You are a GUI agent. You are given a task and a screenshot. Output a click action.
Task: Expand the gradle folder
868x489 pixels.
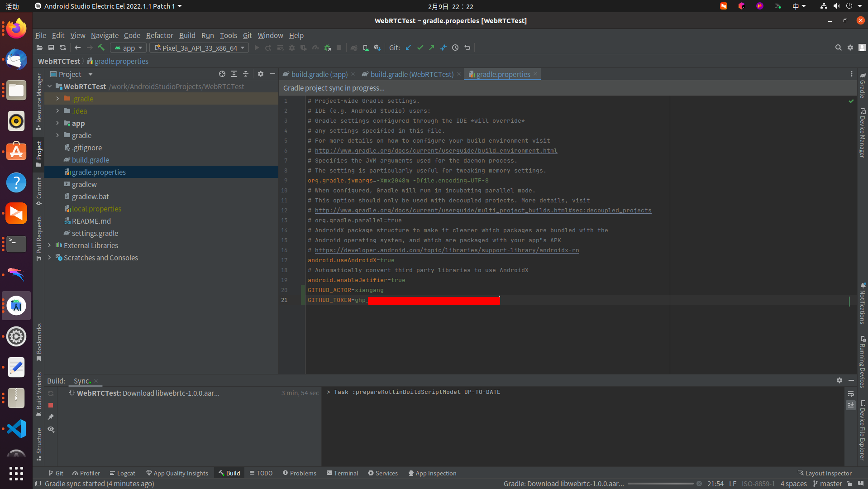[x=57, y=135]
